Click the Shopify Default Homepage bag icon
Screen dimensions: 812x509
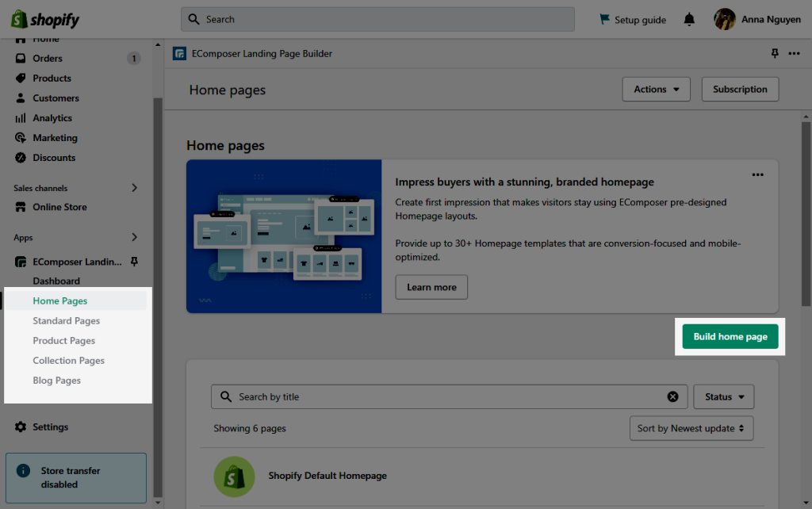pyautogui.click(x=234, y=476)
